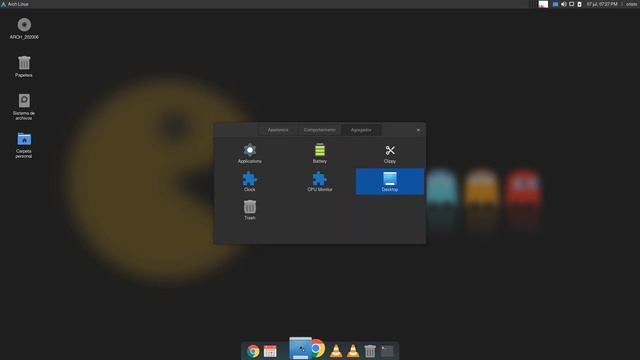Open the Agregados tab

pos(361,130)
